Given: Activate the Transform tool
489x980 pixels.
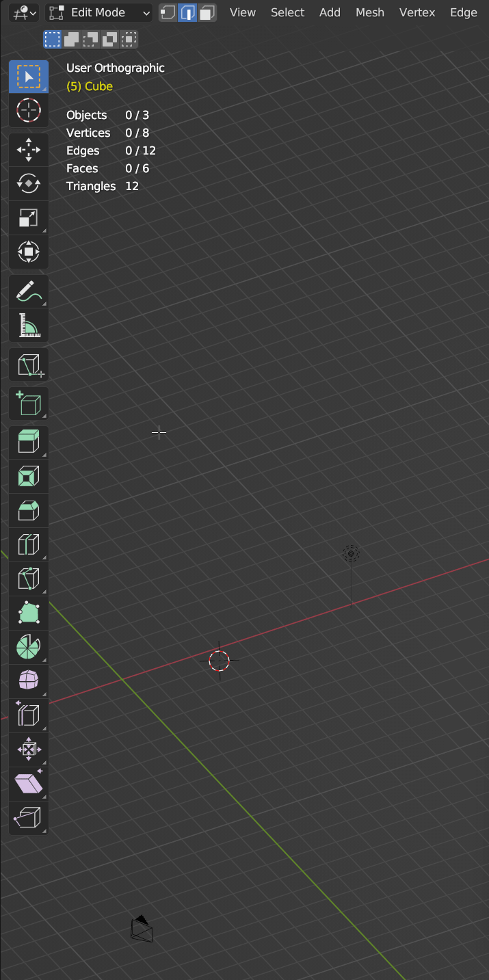Looking at the screenshot, I should [29, 252].
